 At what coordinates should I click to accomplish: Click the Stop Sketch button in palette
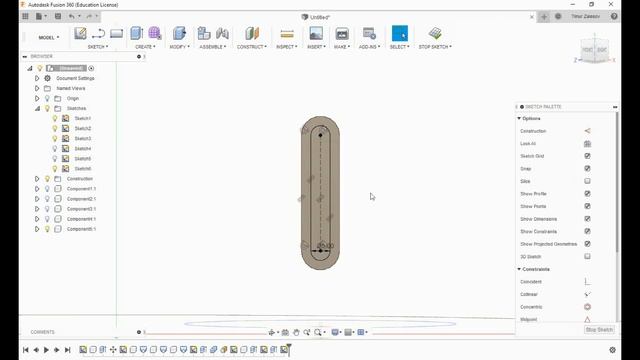pyautogui.click(x=599, y=330)
